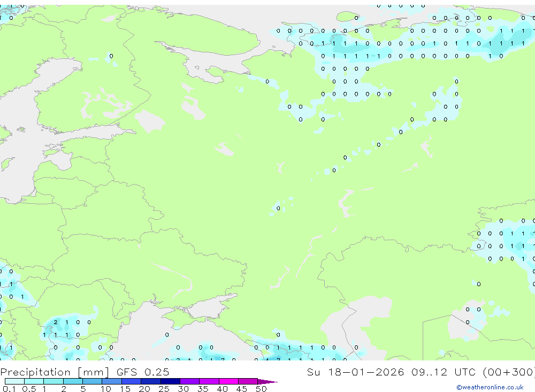Select the '30' legend scale label

[x=183, y=389]
